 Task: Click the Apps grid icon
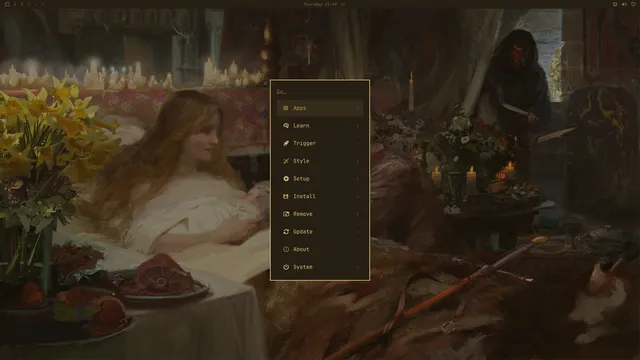[x=286, y=108]
